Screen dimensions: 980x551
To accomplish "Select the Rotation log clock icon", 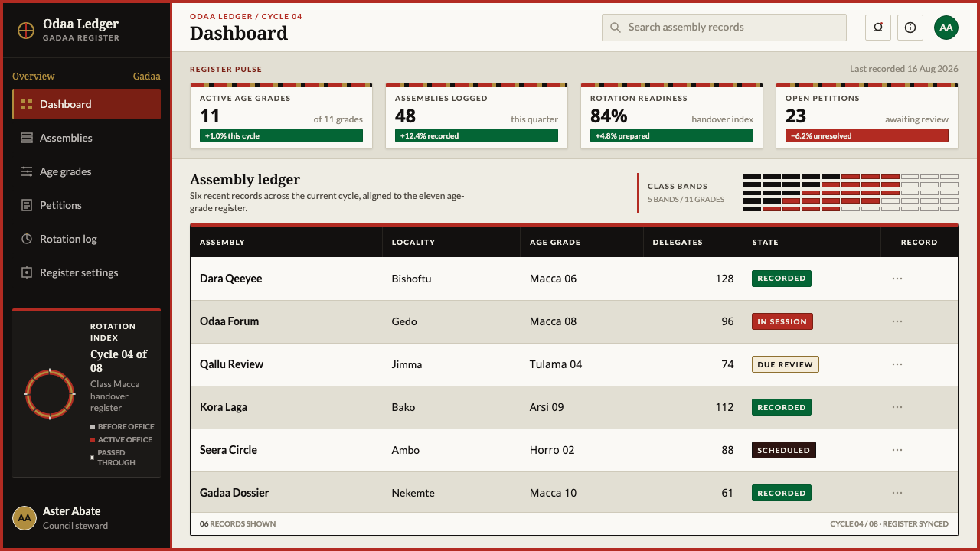I will click(27, 239).
